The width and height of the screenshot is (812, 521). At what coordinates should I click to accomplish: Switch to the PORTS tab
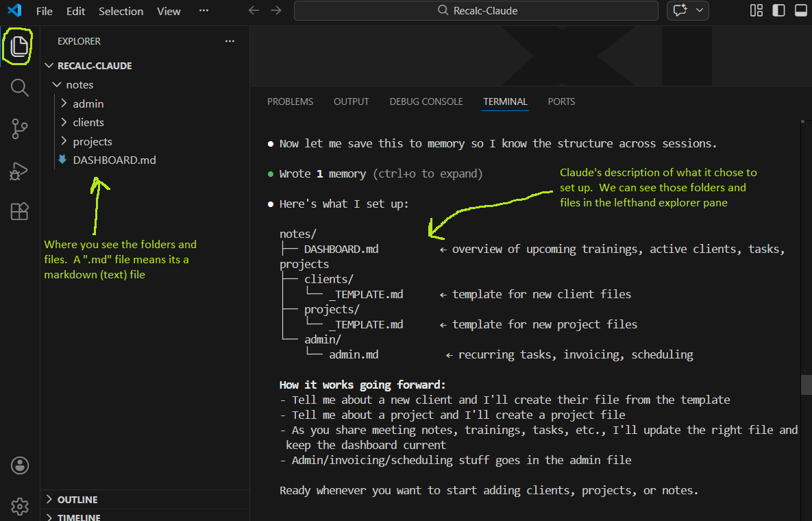(561, 101)
